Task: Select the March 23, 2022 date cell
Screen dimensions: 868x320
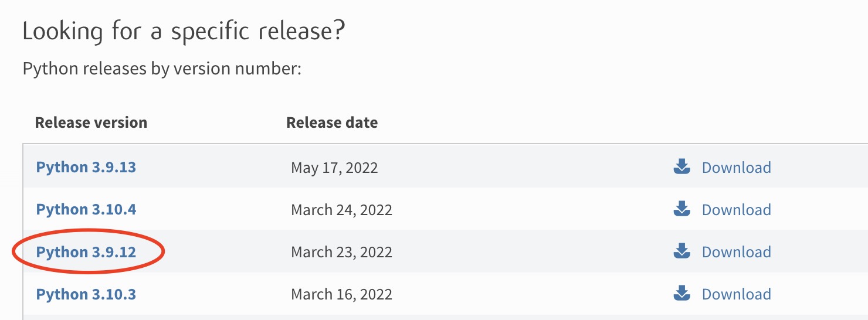Action: coord(341,252)
